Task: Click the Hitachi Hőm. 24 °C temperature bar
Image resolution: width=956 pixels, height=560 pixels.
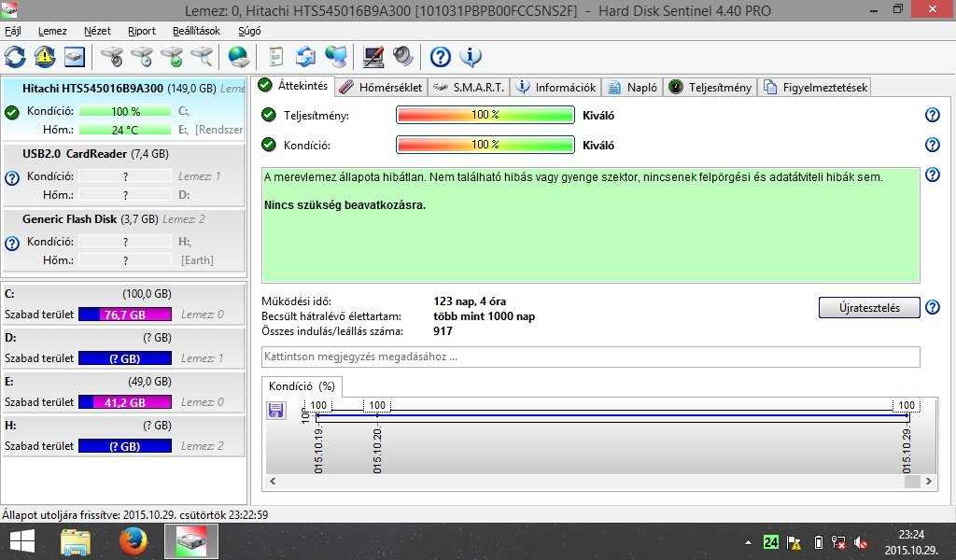Action: [x=125, y=130]
